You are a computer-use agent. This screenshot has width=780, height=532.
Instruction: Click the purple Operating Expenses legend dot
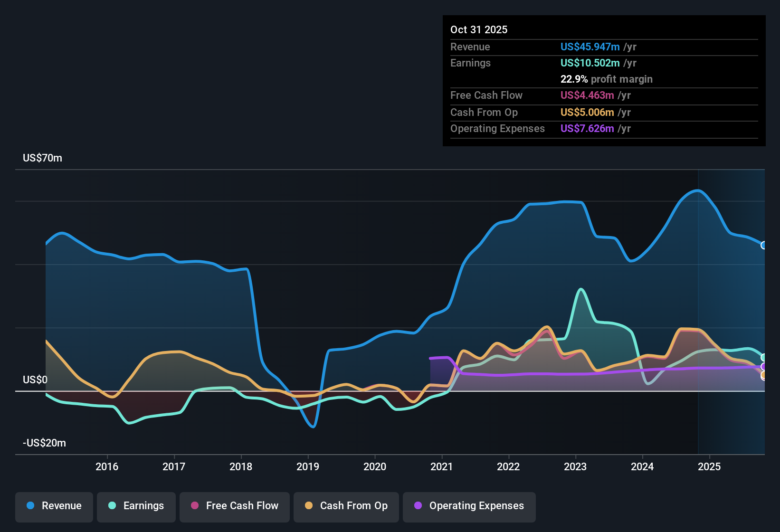point(418,506)
